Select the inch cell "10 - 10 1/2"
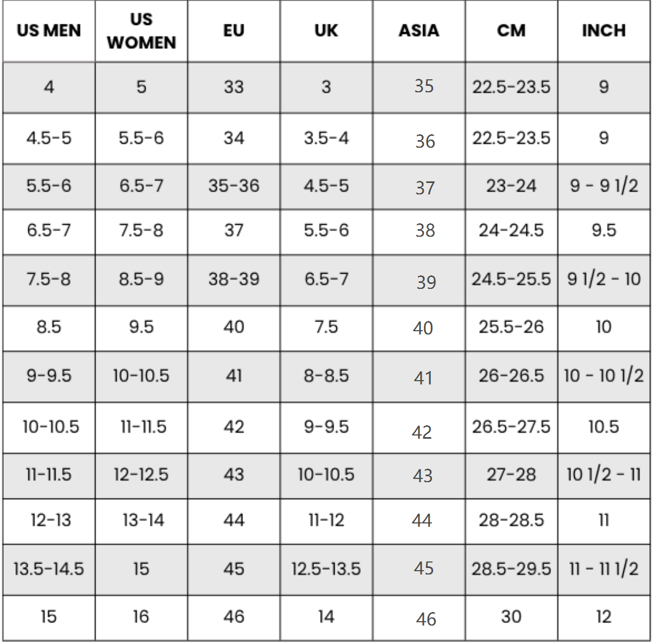652x644 pixels. (x=604, y=376)
